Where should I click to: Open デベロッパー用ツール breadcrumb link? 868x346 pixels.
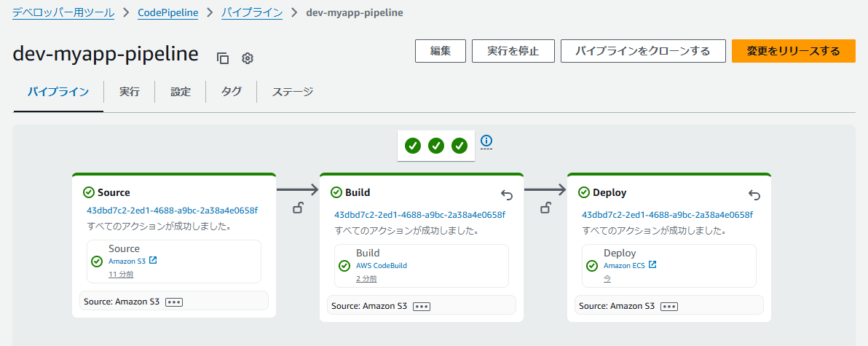coord(63,12)
